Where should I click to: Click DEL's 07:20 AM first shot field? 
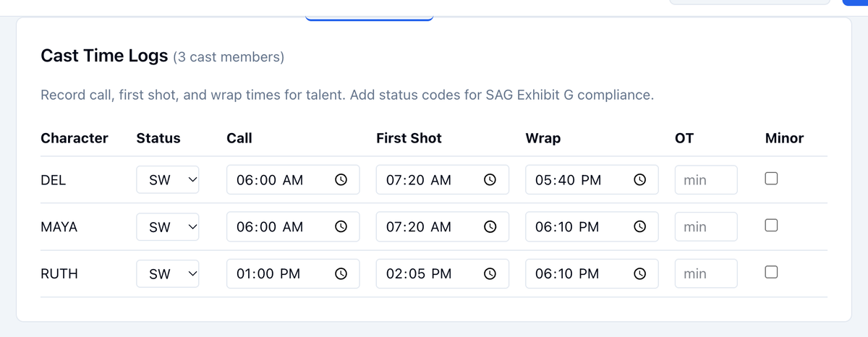pos(443,180)
